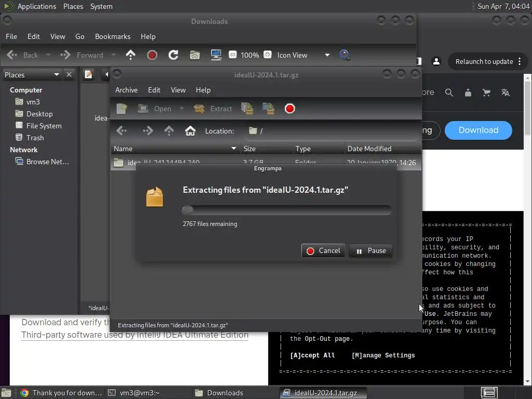This screenshot has height=399, width=532.
Task: Click the search magnifier in Downloads toolbar
Action: [x=345, y=55]
